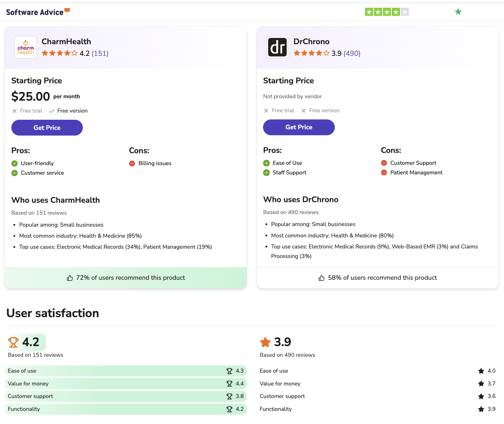This screenshot has height=424, width=504.
Task: Click the trophy icon in CharmHealth Ease of use row
Action: (230, 371)
